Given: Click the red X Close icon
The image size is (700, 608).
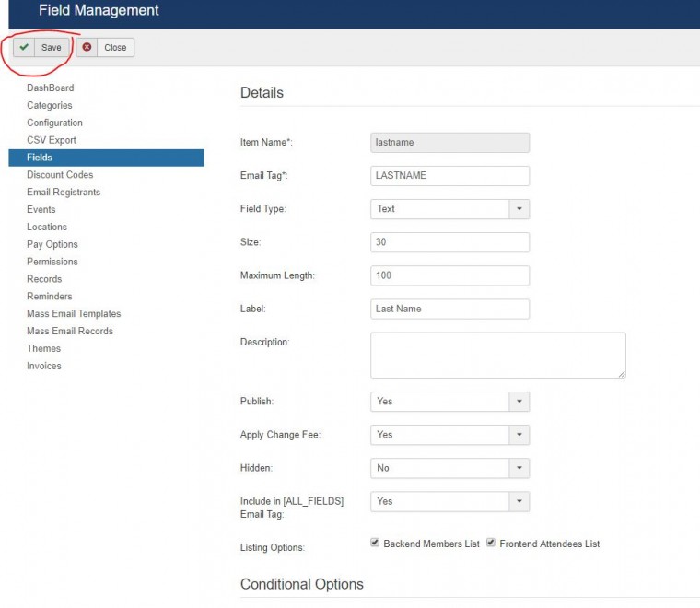Looking at the screenshot, I should tap(87, 47).
